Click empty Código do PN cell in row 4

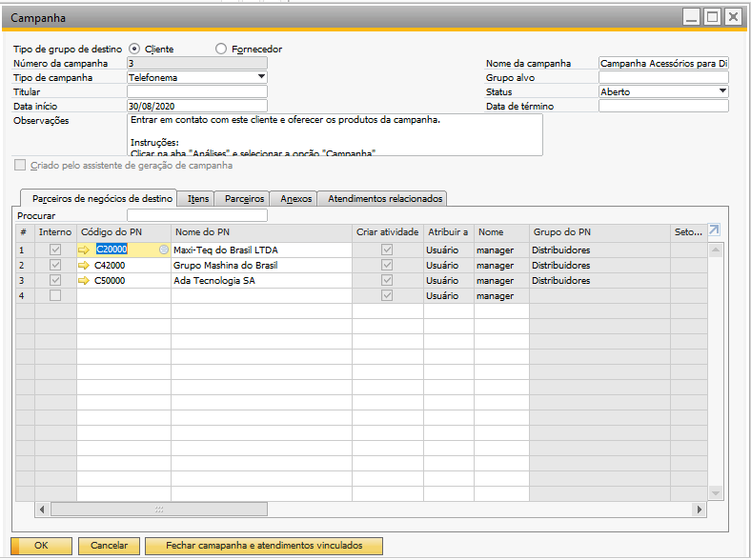coord(124,296)
